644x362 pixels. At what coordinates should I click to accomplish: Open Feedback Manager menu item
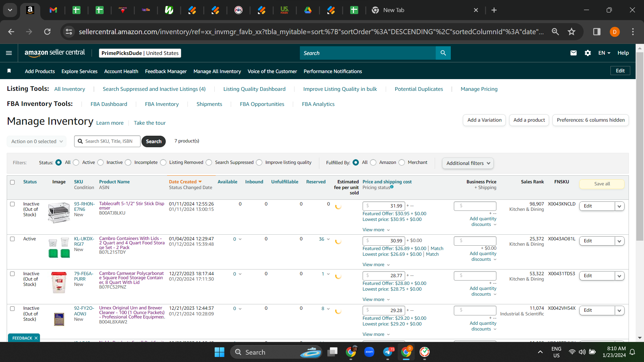(x=166, y=71)
